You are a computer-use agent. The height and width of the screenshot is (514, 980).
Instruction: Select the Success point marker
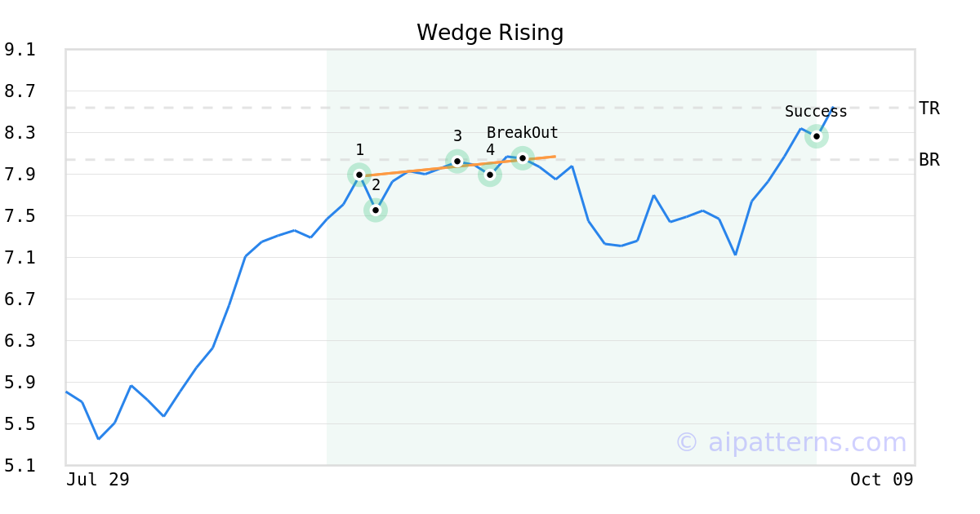(x=816, y=136)
